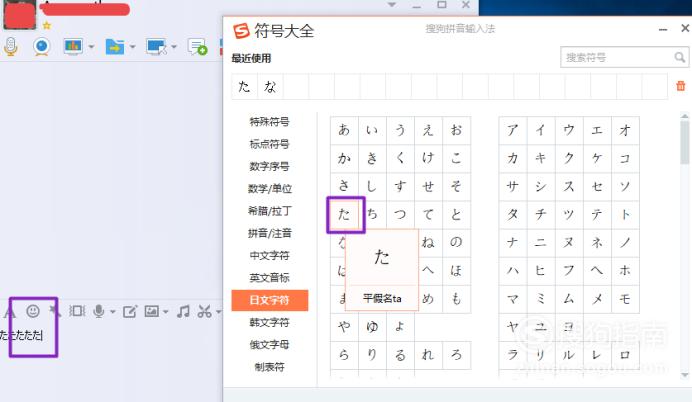The height and width of the screenshot is (402, 692).
Task: Open the dropdown beside the send picture icon
Action: pyautogui.click(x=165, y=312)
